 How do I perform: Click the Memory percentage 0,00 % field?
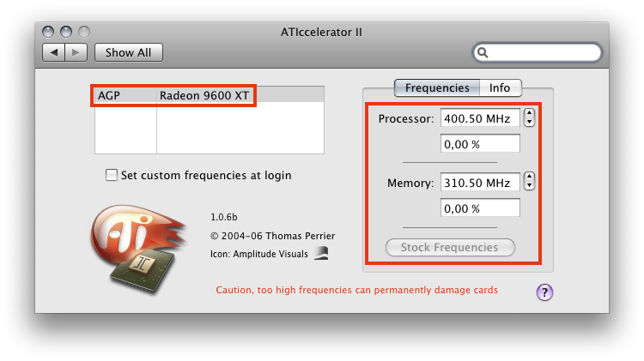coord(480,208)
